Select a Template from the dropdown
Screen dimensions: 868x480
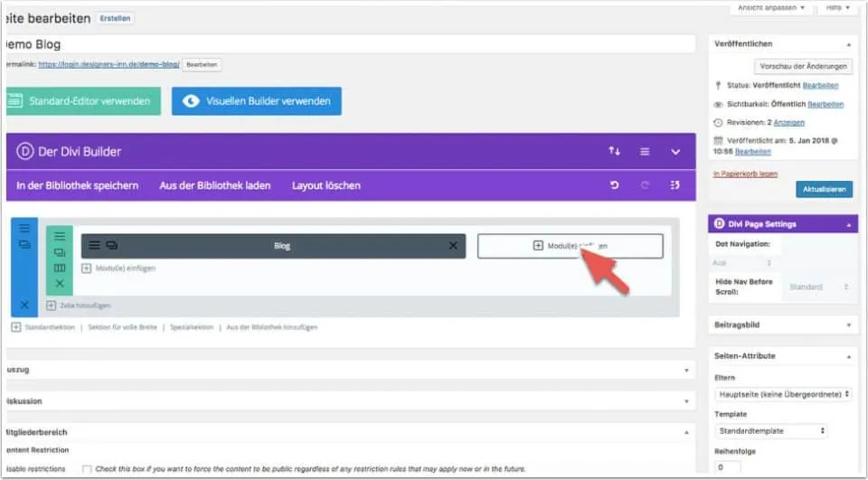770,431
